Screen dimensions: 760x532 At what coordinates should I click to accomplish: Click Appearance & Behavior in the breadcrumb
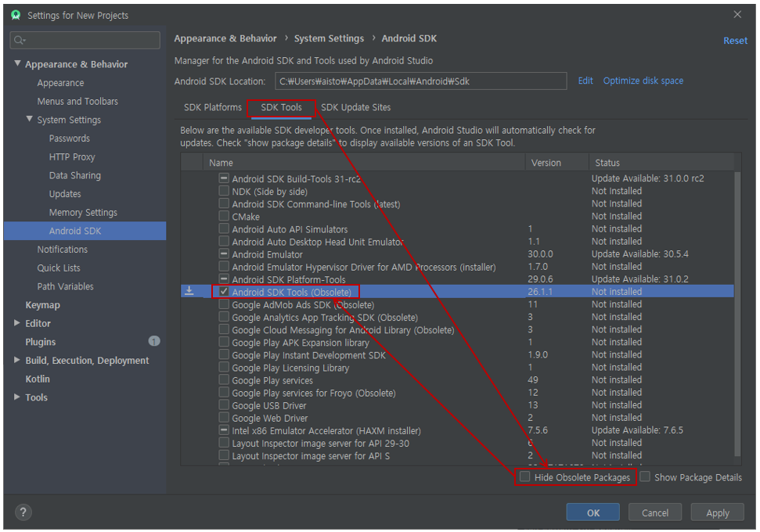(x=225, y=38)
